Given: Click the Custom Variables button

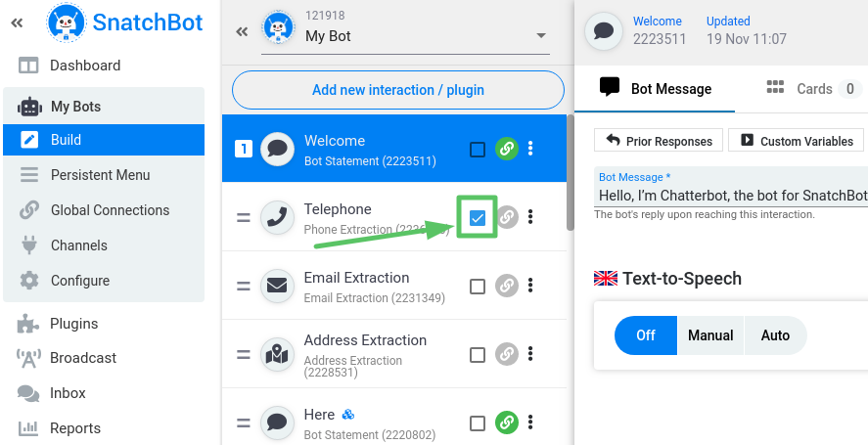Looking at the screenshot, I should [x=797, y=141].
